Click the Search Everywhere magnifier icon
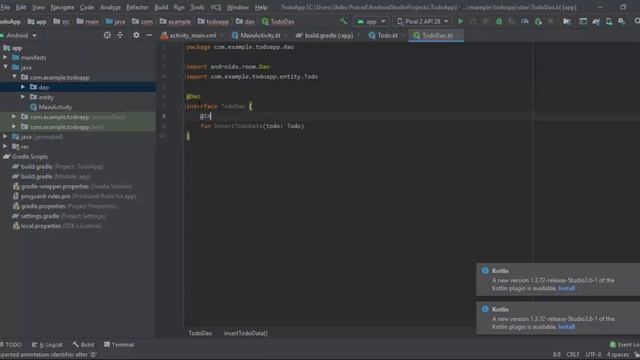This screenshot has width=640, height=360. tap(637, 21)
